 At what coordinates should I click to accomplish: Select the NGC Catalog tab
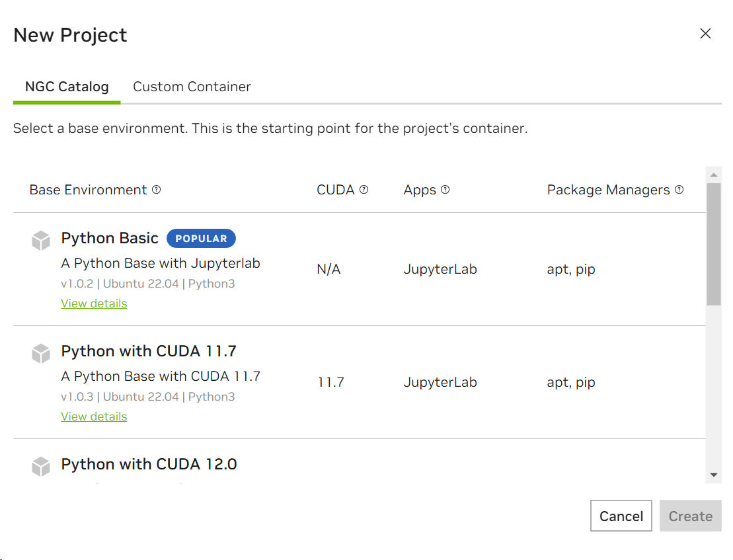(x=67, y=87)
